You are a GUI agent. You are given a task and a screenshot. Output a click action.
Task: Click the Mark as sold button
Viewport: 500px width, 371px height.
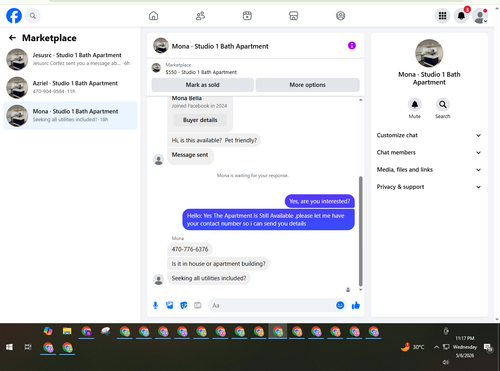point(202,85)
